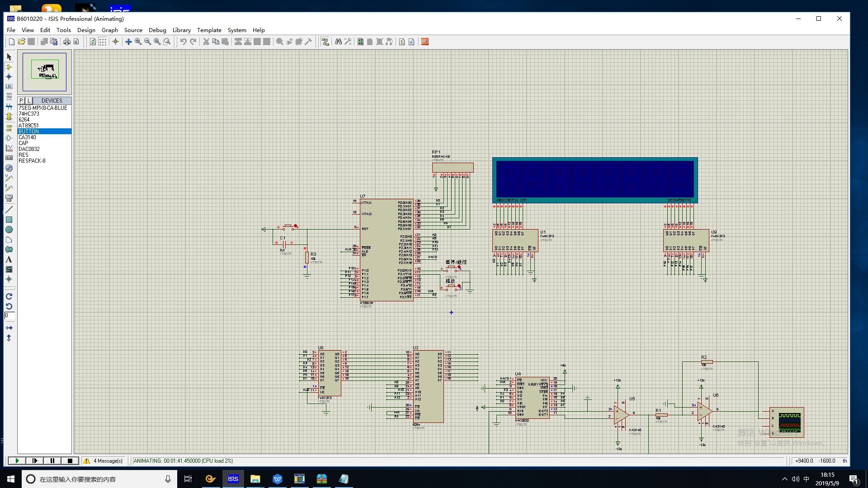Toggle the grid display icon
This screenshot has height=488, width=868.
[103, 42]
